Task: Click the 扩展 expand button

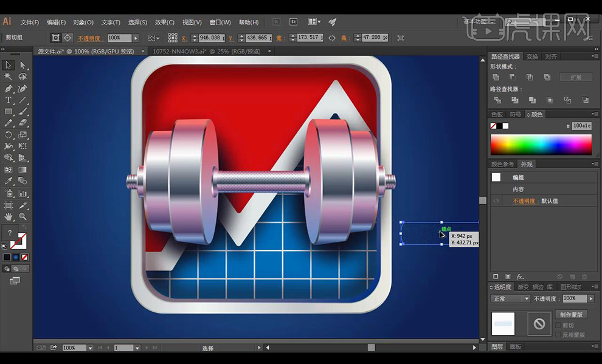Action: click(576, 78)
